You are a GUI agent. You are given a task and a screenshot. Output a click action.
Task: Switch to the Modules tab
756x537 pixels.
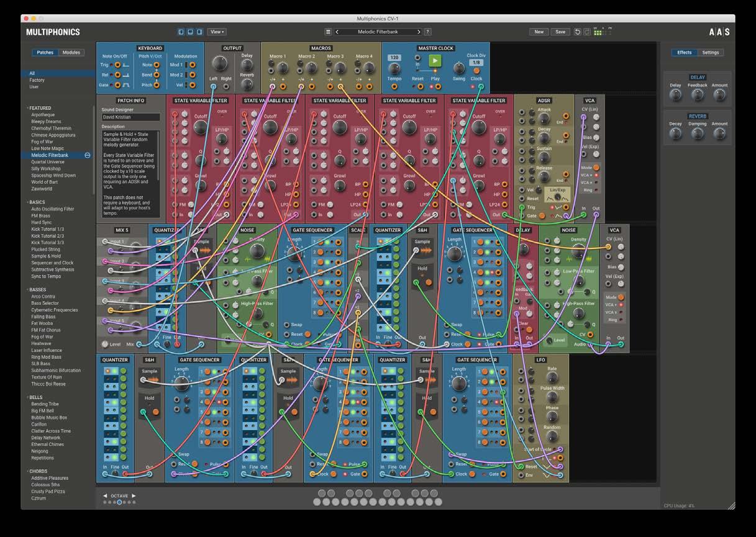click(71, 53)
